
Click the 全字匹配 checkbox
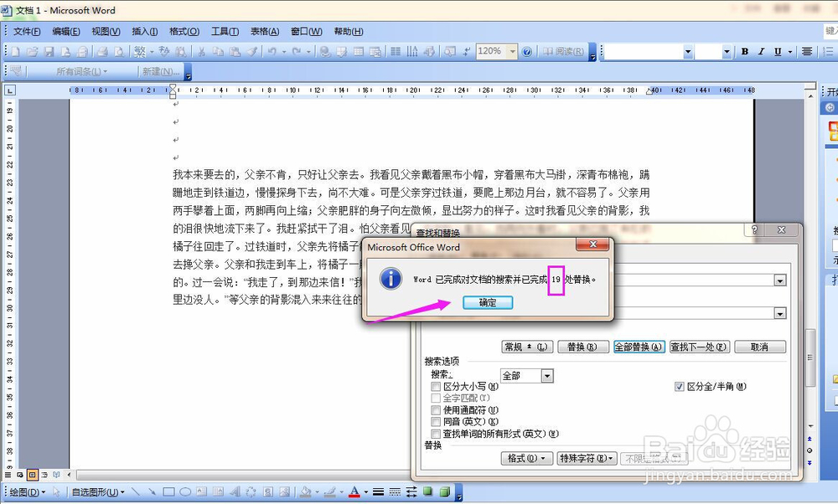[x=436, y=399]
